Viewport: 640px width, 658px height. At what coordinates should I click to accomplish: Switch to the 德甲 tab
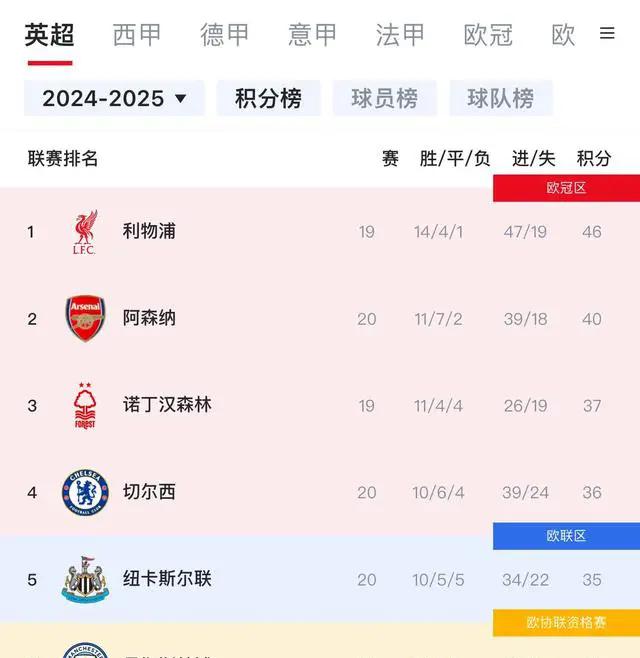pos(225,35)
